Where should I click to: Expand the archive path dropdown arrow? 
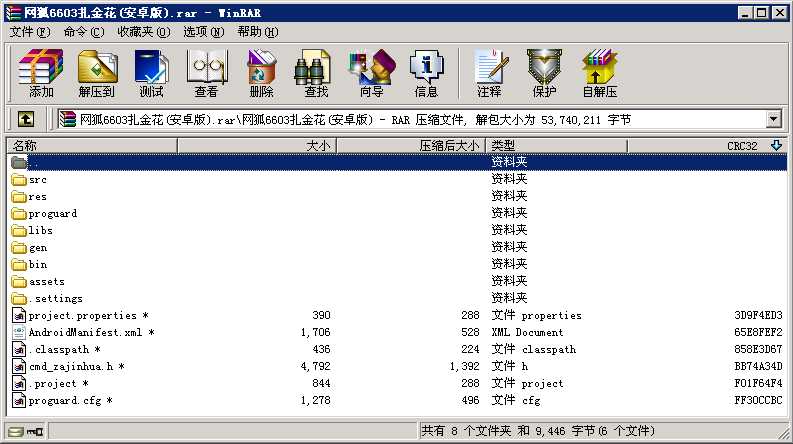(x=773, y=119)
